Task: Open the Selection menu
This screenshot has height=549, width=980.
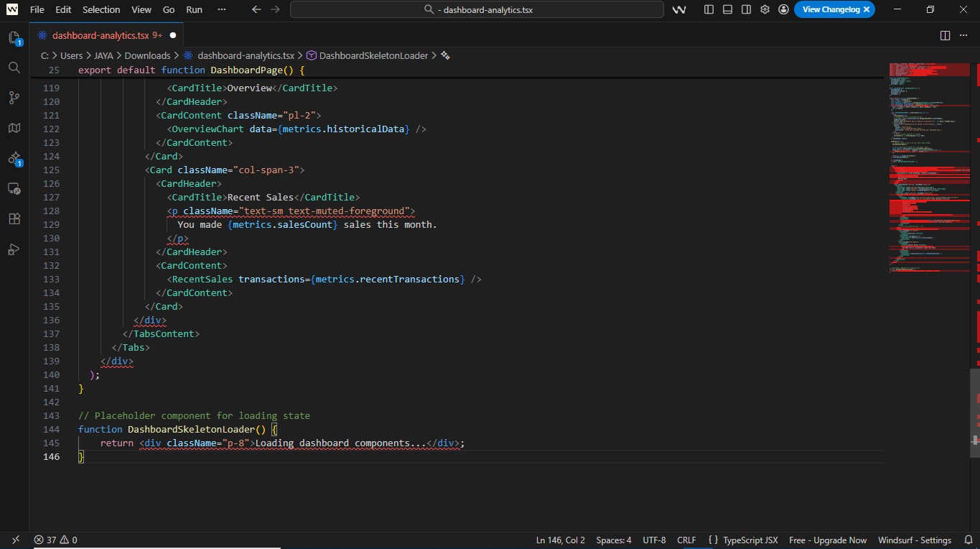Action: coord(101,9)
